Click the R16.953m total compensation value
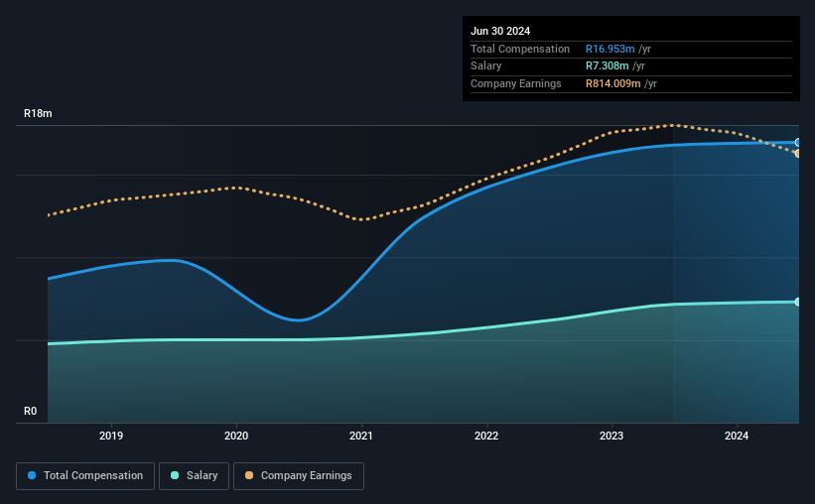This screenshot has height=504, width=815. click(x=611, y=49)
